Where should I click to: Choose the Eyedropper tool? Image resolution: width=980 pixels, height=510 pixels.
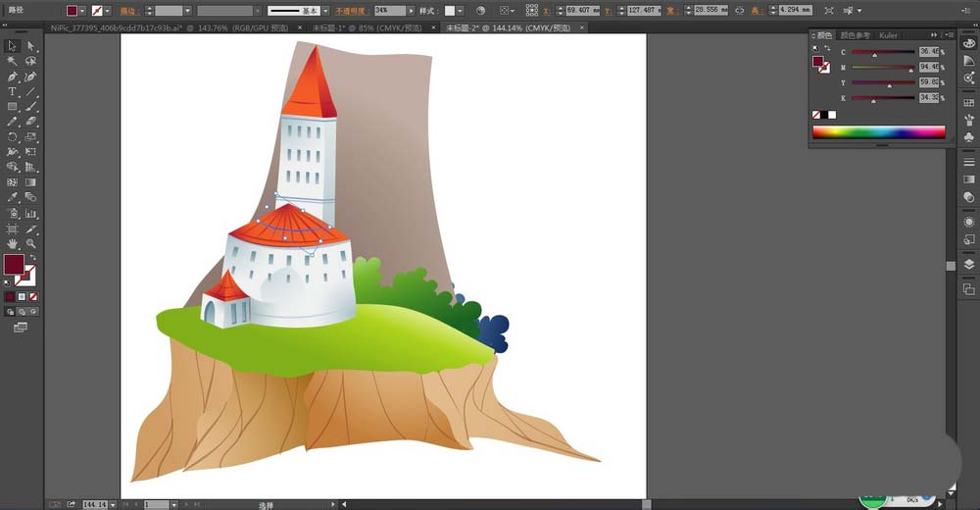coord(12,197)
